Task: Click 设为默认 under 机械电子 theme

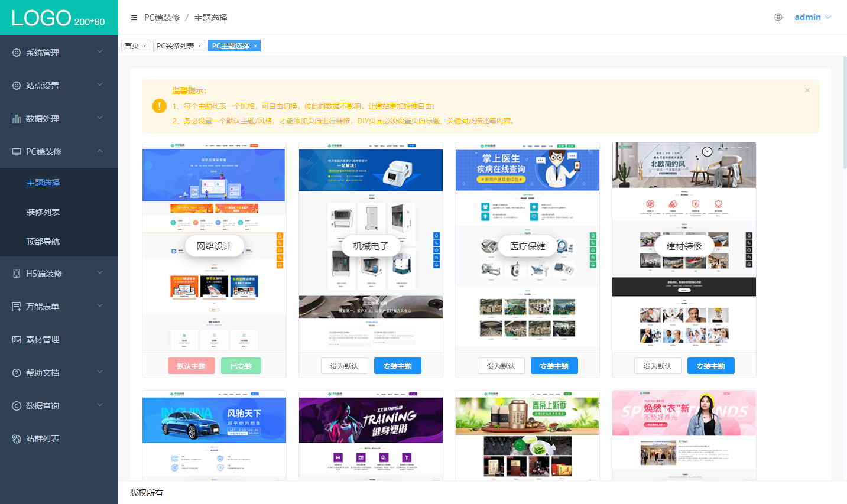Action: 345,366
